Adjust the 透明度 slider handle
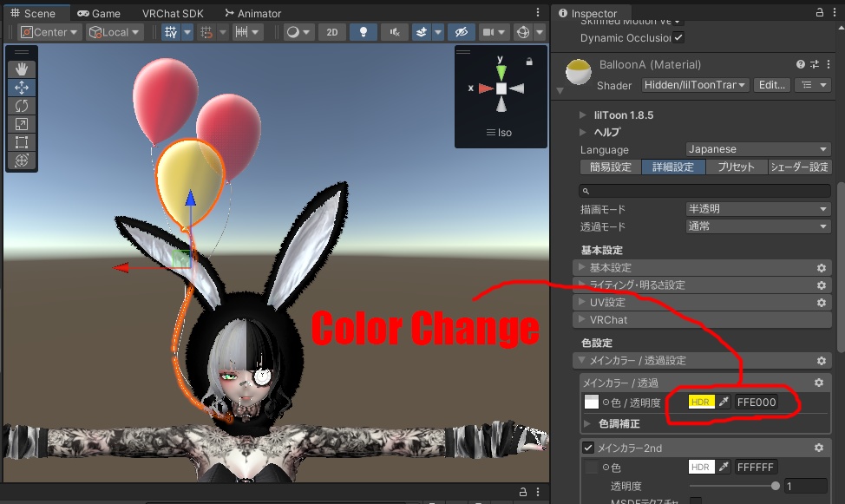Screen dimensions: 845x504 775,486
